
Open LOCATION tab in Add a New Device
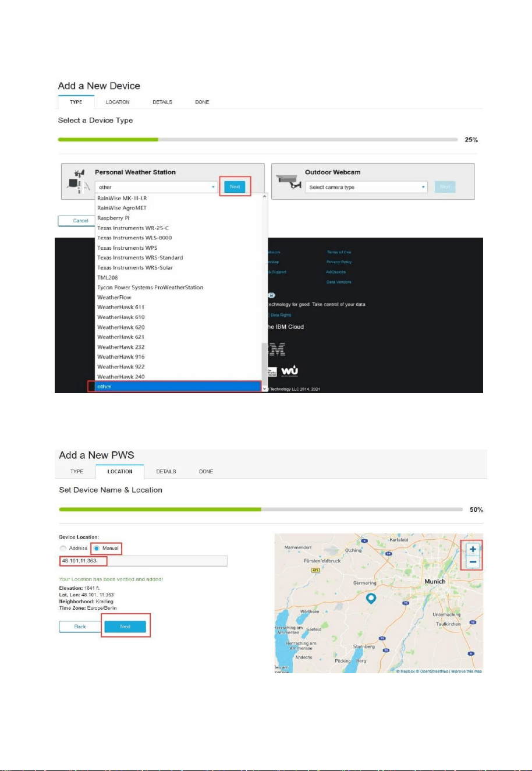[118, 102]
